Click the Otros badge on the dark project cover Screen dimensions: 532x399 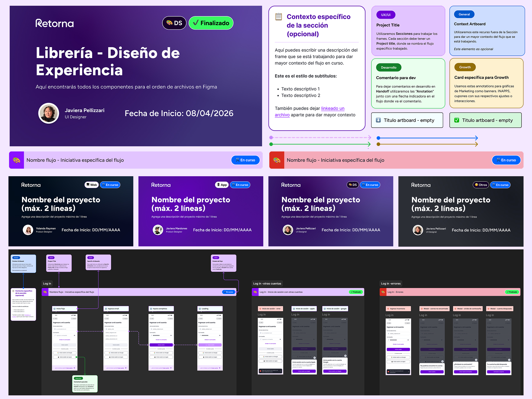481,185
